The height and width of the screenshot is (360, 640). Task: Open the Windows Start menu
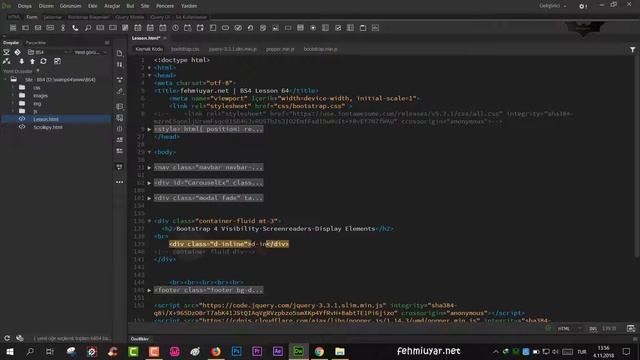click(x=10, y=351)
